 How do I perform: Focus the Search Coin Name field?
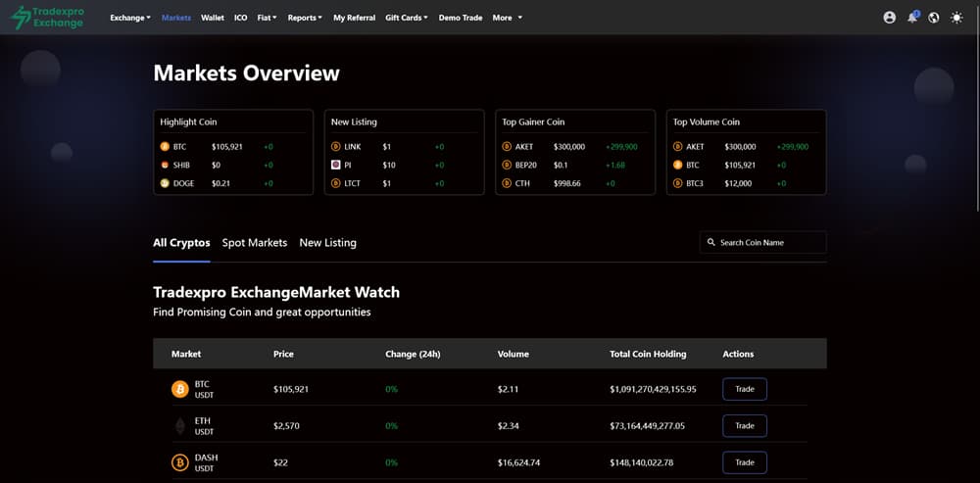(763, 242)
